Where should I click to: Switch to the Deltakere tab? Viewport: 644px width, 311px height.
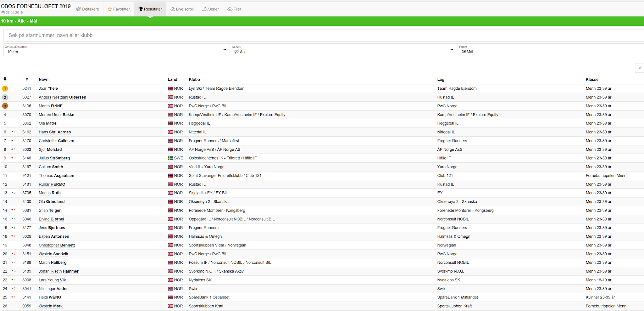(x=88, y=9)
